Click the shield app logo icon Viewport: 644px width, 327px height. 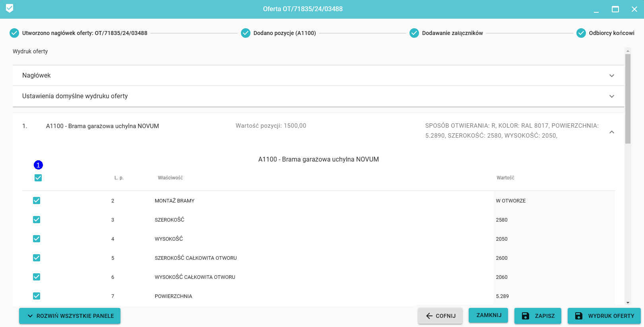pos(10,8)
